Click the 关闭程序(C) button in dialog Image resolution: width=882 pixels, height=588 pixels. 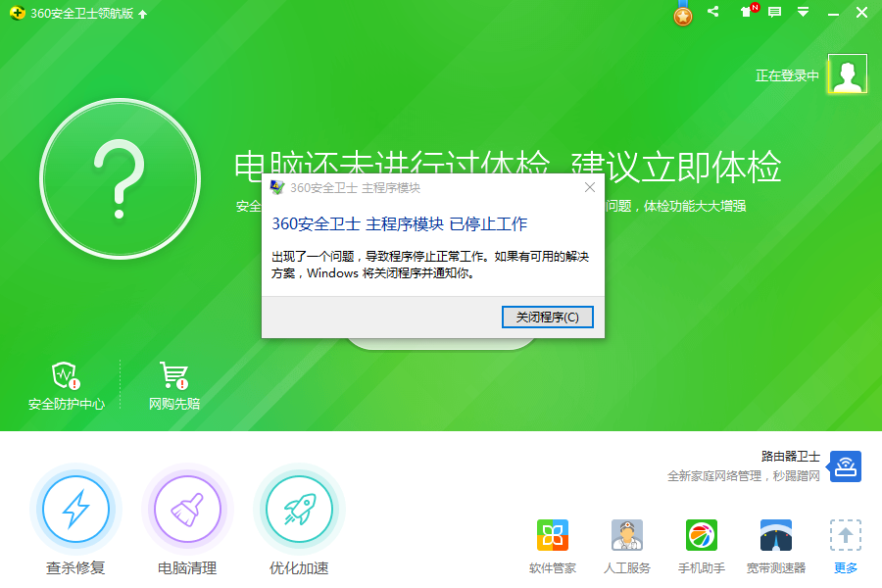pos(547,317)
